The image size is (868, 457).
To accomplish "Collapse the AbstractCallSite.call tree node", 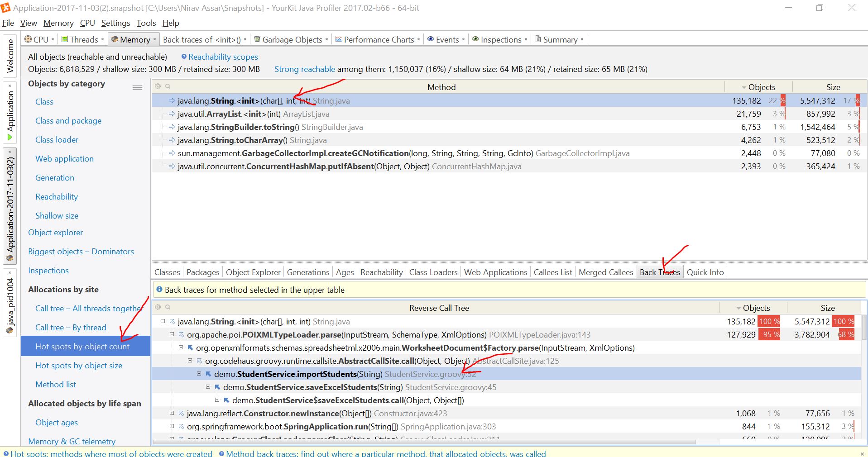I will (190, 361).
